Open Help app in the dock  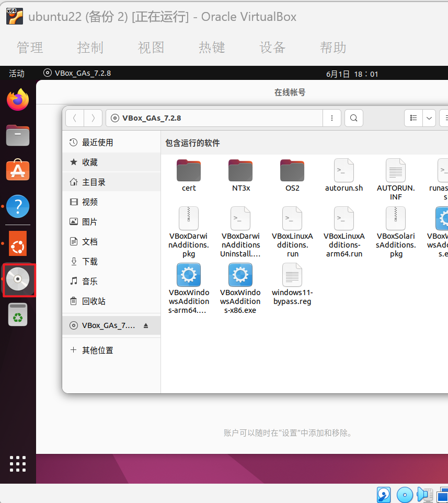click(x=18, y=206)
